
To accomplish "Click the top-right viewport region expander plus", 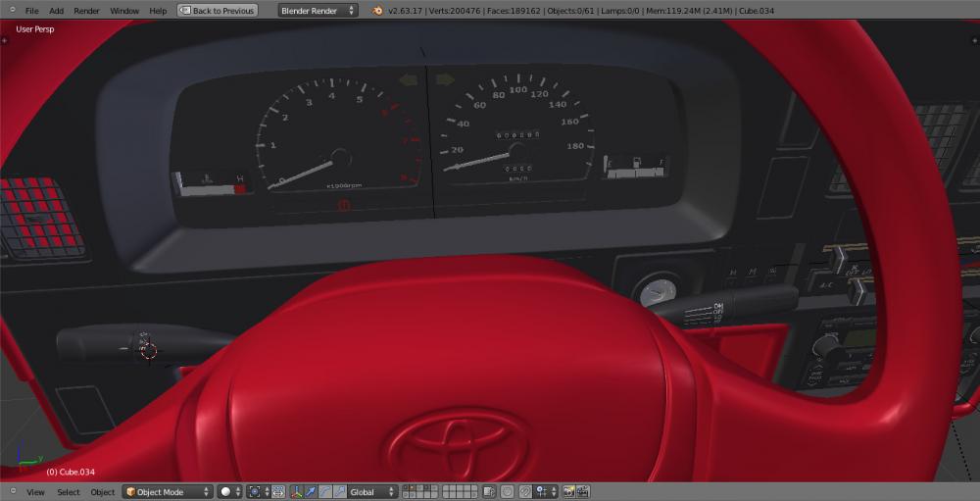I will click(x=976, y=40).
